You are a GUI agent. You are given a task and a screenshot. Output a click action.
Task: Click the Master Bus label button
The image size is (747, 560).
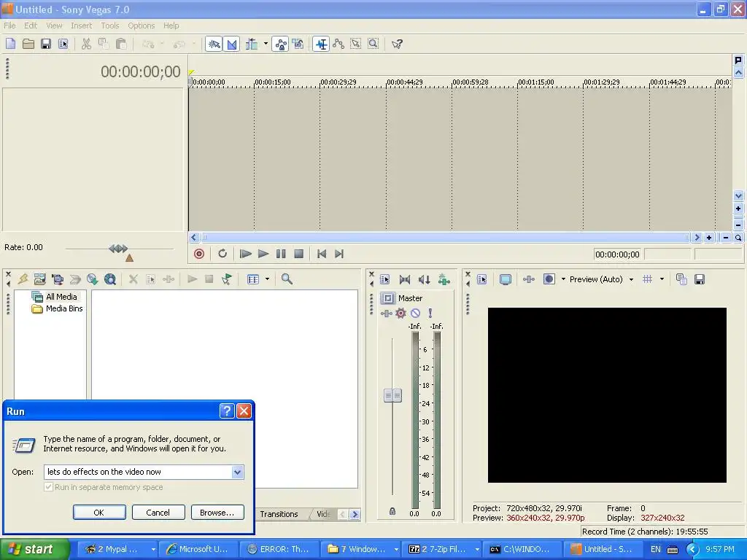click(388, 298)
